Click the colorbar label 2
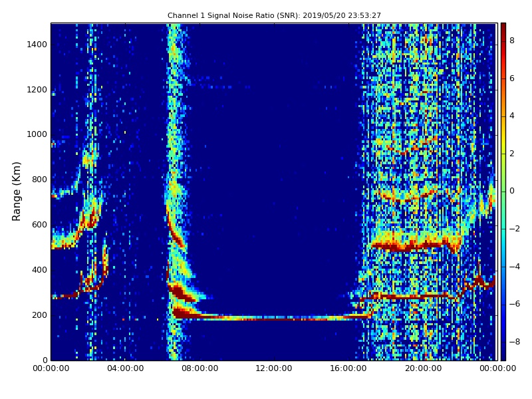This screenshot has width=532, height=399. [512, 154]
